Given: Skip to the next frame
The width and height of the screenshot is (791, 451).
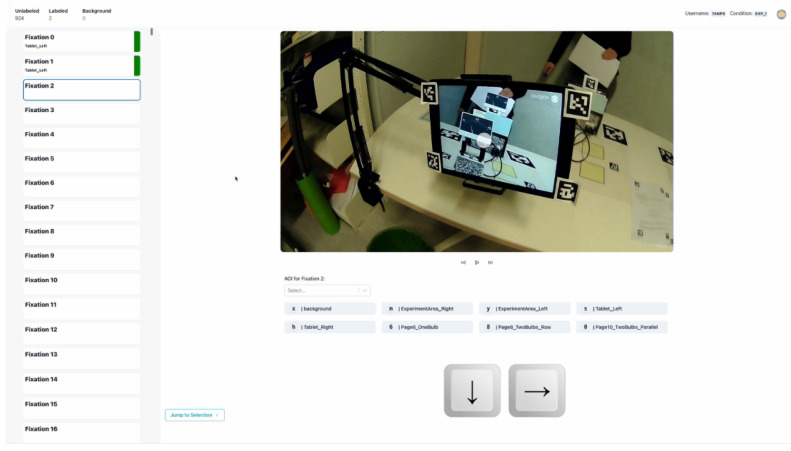Looking at the screenshot, I should (x=490, y=262).
